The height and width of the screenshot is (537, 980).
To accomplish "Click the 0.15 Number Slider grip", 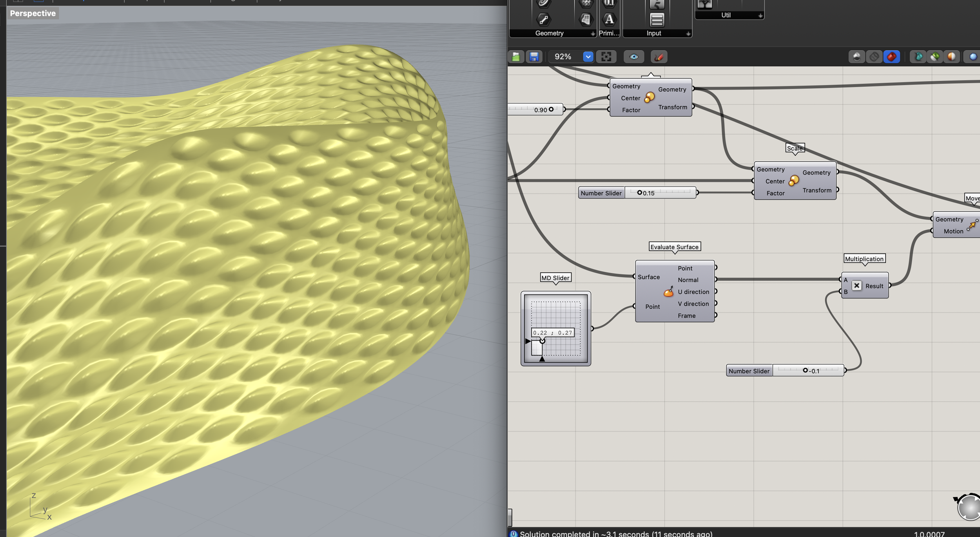I will (639, 193).
